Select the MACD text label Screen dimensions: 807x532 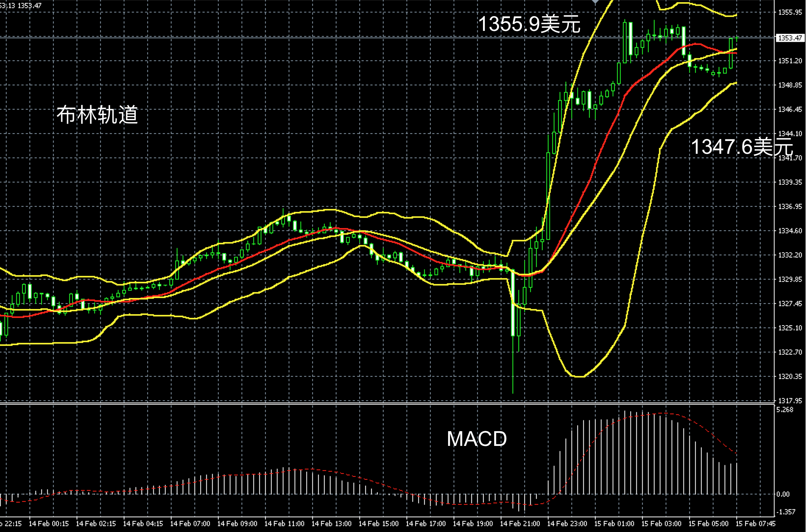coord(476,439)
